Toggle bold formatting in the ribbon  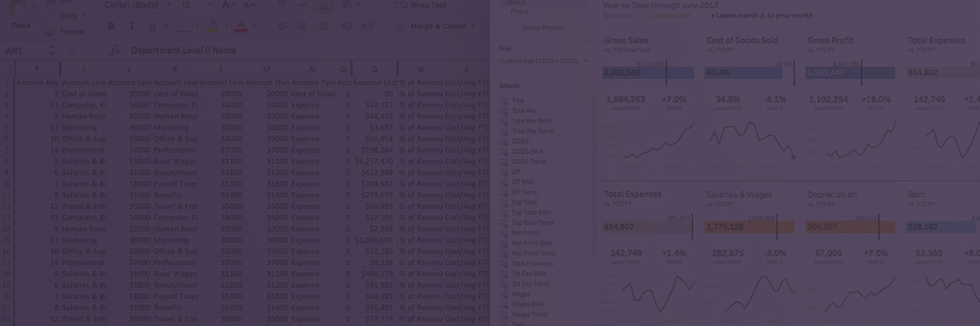(x=111, y=27)
